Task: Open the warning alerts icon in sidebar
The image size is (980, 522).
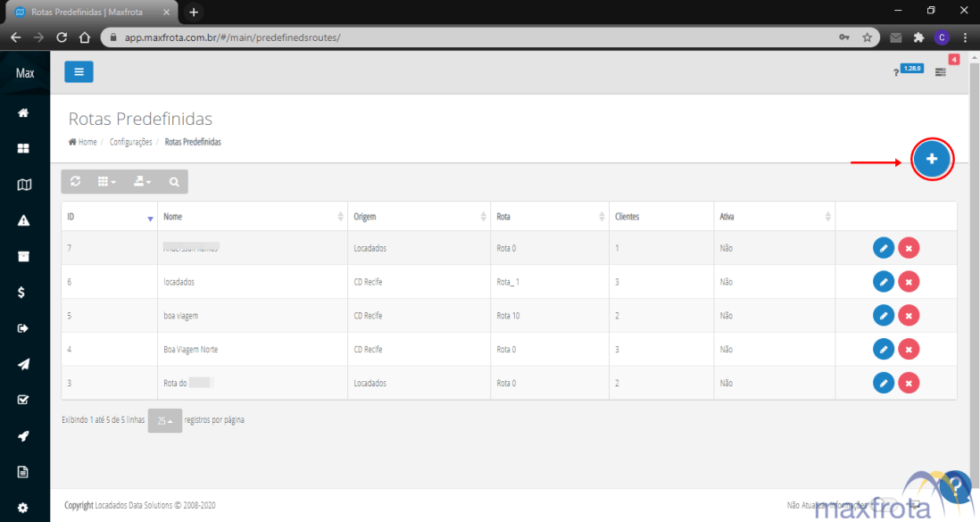Action: (x=24, y=220)
